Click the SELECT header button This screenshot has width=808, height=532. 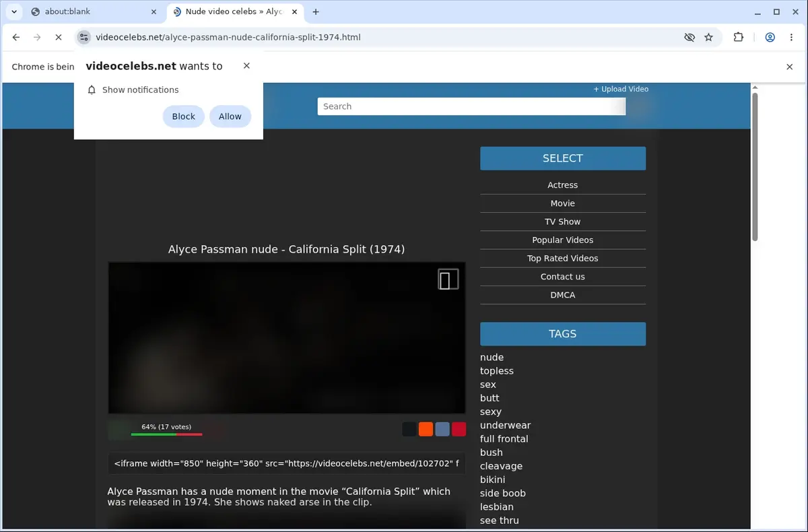pyautogui.click(x=563, y=158)
